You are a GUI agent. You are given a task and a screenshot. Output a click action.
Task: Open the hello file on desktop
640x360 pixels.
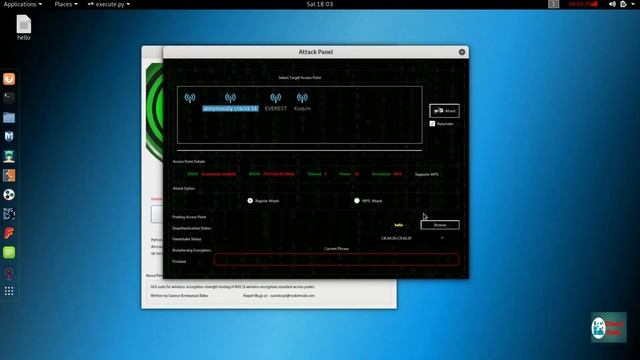point(24,28)
